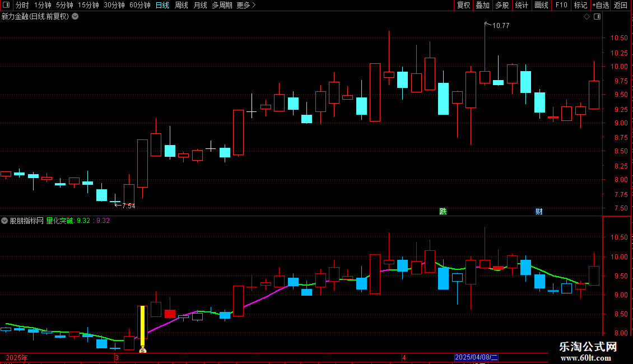Image resolution: width=633 pixels, height=364 pixels.
Task: Click the 2025/04/08/二 date marker
Action: 476,357
